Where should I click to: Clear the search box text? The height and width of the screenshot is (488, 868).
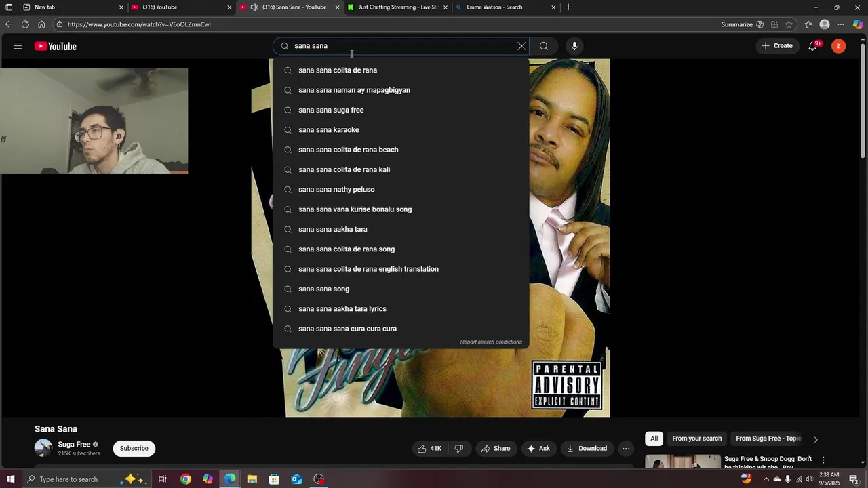(x=521, y=46)
